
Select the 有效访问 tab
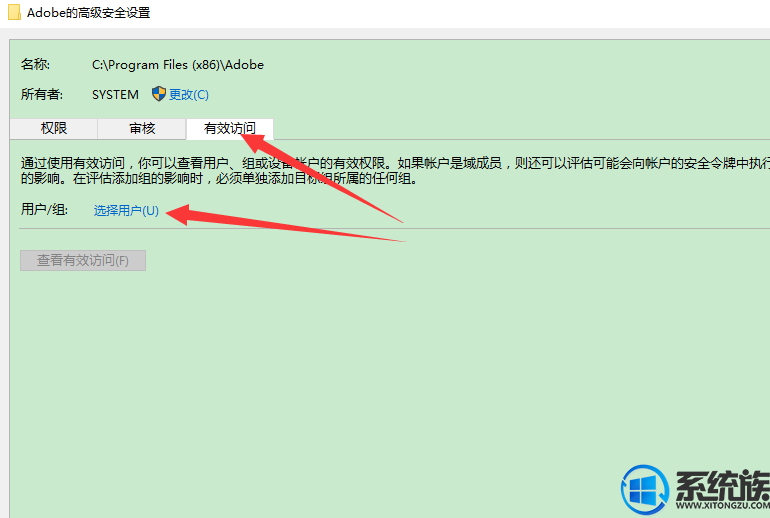(230, 129)
